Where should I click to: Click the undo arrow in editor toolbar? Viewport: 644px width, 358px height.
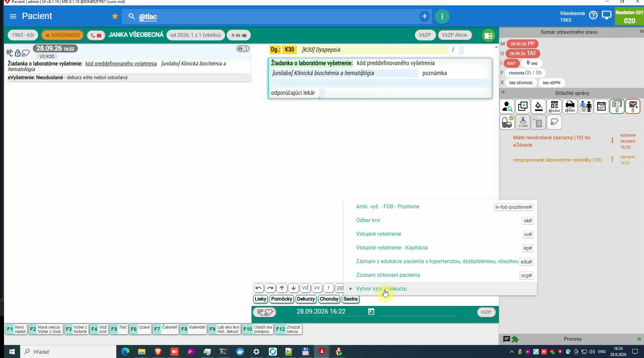click(258, 288)
